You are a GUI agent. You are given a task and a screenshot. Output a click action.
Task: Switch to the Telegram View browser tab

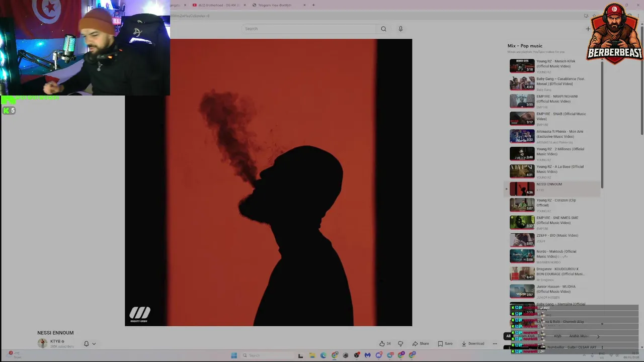pyautogui.click(x=274, y=5)
